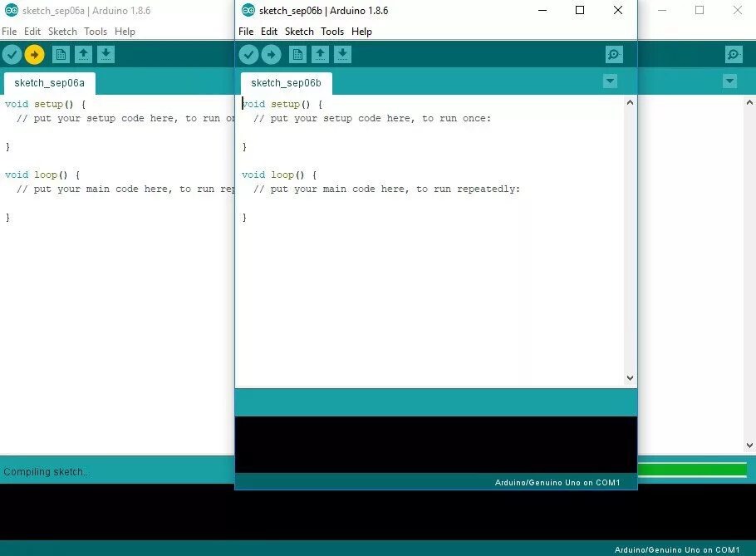Click black console area of sketch_sep06b window
The width and height of the screenshot is (756, 556).
pos(436,444)
